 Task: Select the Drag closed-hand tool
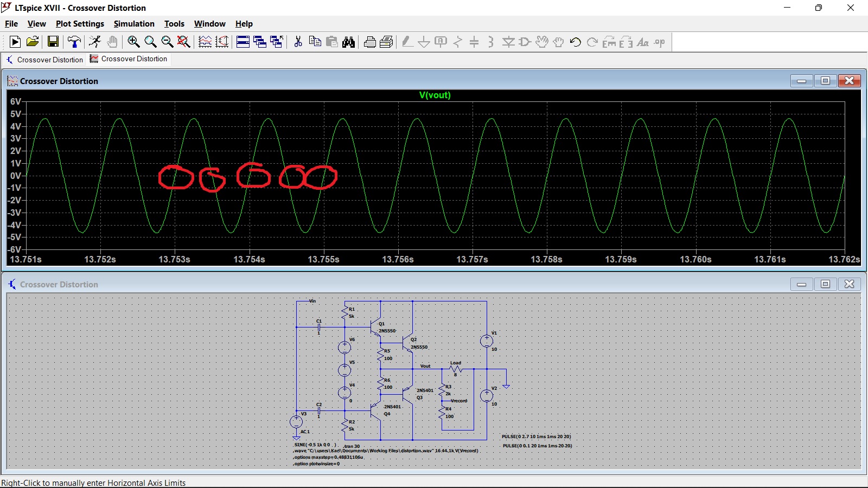point(558,42)
